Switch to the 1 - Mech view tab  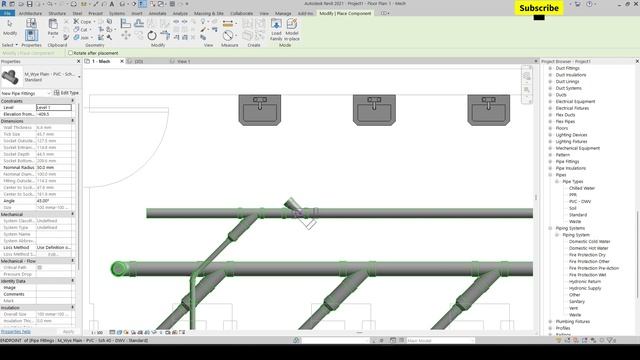coord(101,61)
